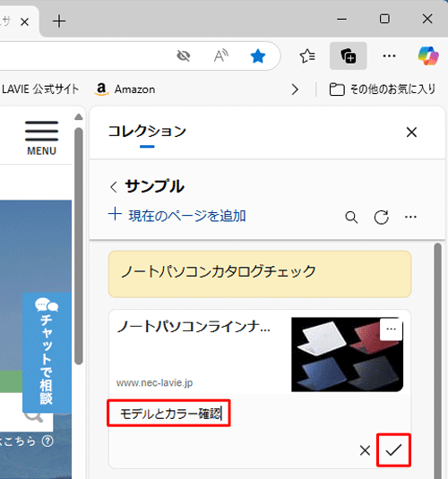Click 現在のページを追加 link
Screen dimensions: 448x479
pyautogui.click(x=177, y=216)
